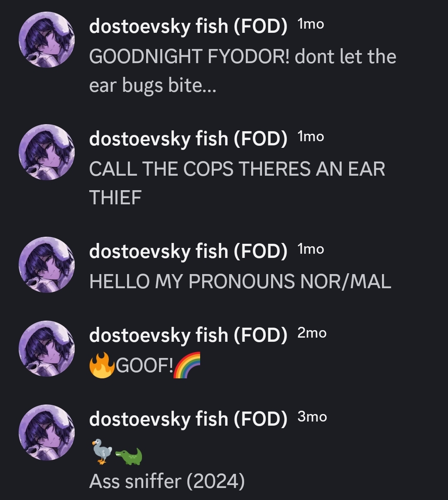The image size is (448, 500).
Task: Open avatar beside Ass sniffer message
Action: pyautogui.click(x=47, y=432)
